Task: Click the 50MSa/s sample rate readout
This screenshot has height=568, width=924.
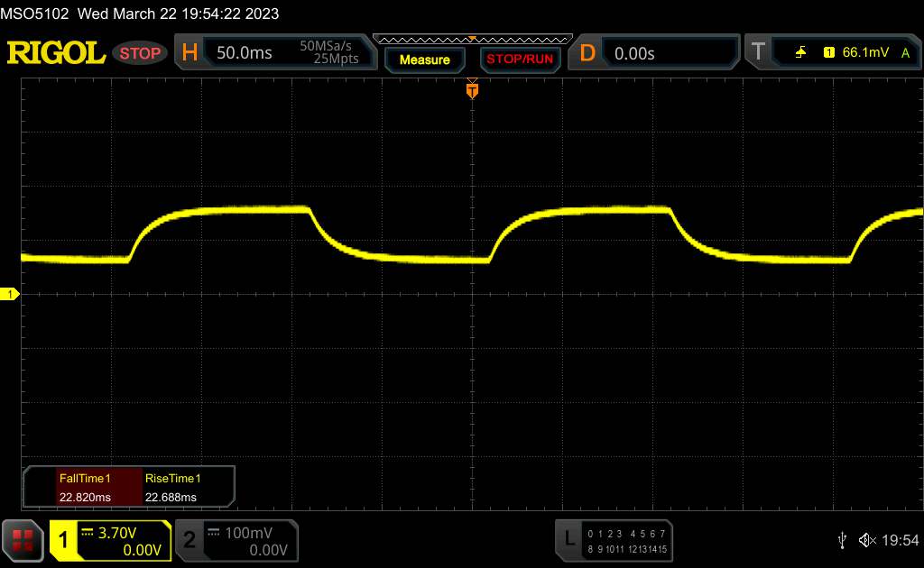Action: click(x=325, y=46)
